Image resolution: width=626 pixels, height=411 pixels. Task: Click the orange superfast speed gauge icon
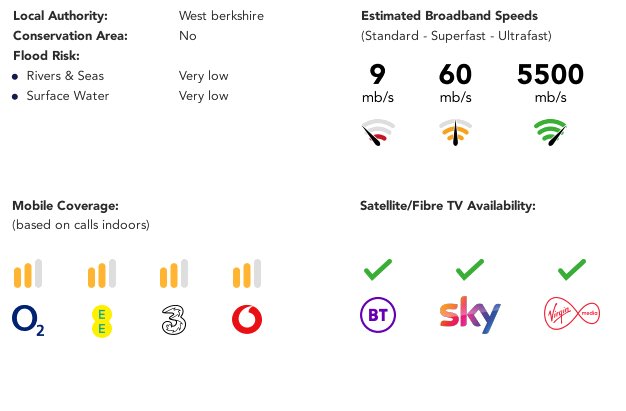[x=456, y=132]
